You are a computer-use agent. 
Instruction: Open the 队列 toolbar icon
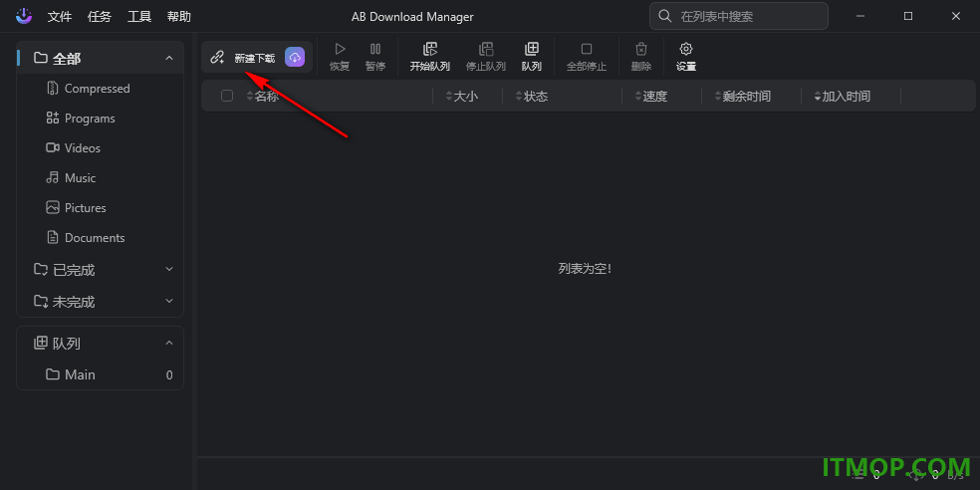pos(531,49)
